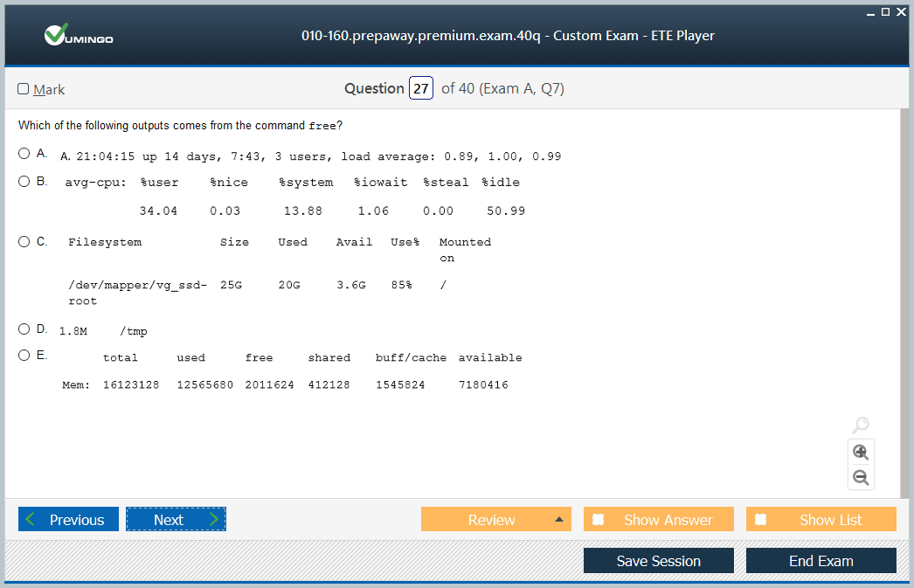
Task: Expand the Review dropdown arrow
Action: click(x=559, y=520)
